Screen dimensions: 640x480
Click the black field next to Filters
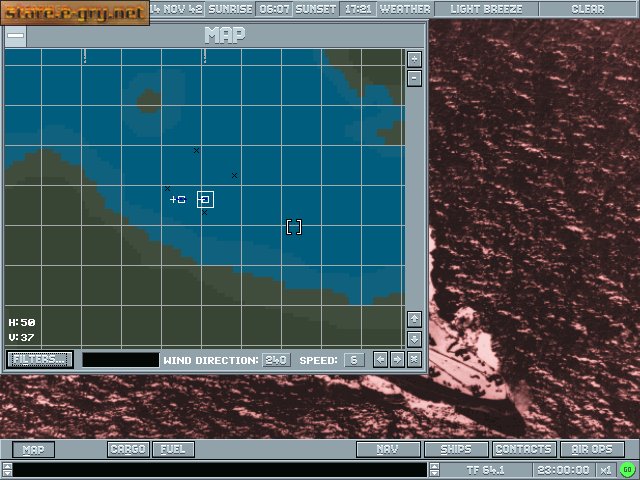pyautogui.click(x=121, y=360)
